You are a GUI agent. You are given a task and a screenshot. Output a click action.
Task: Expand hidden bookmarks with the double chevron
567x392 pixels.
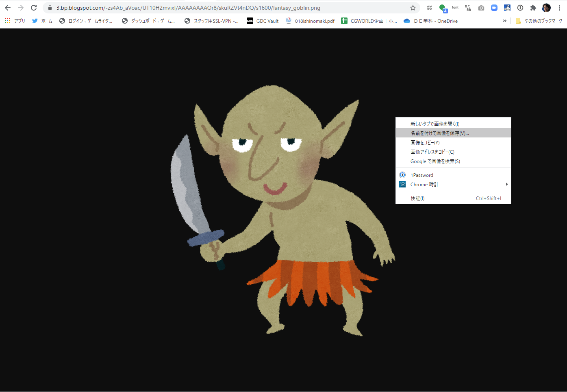tap(504, 21)
